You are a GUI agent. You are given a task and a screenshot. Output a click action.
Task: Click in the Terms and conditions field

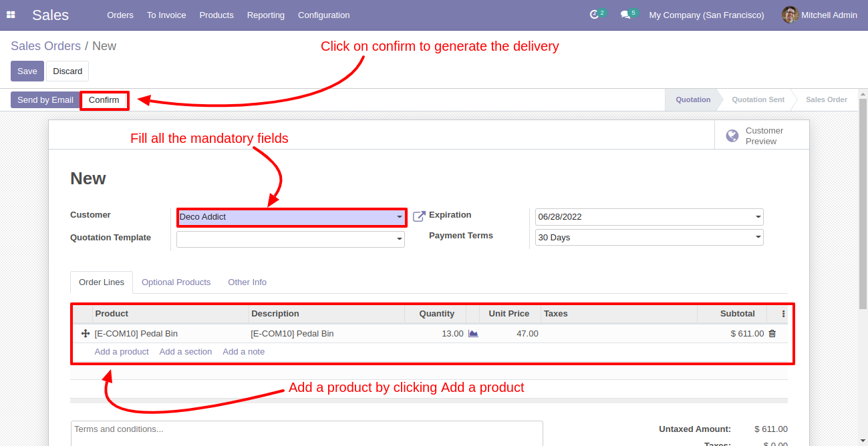[x=306, y=433]
